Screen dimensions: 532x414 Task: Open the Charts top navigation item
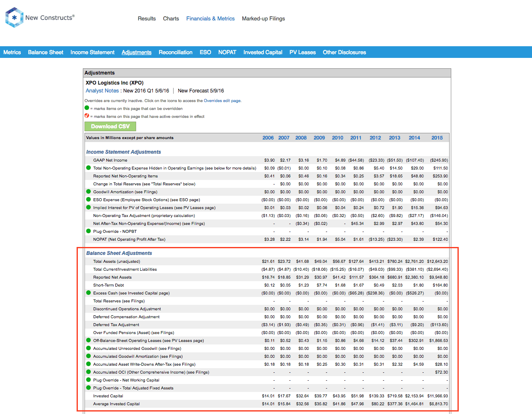coord(171,19)
